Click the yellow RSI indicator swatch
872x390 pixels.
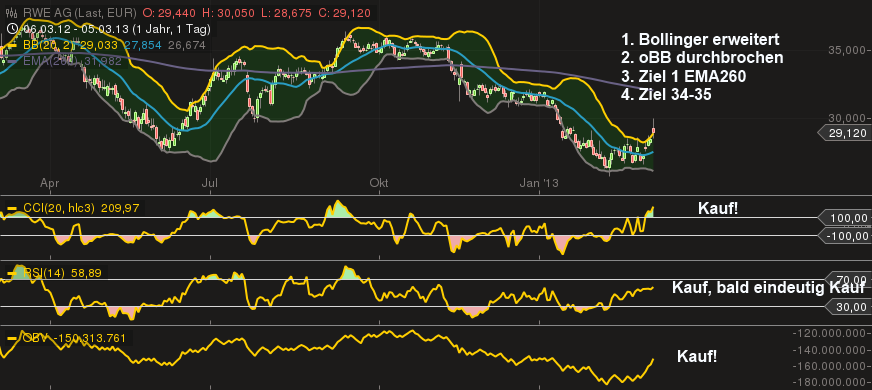[12, 273]
